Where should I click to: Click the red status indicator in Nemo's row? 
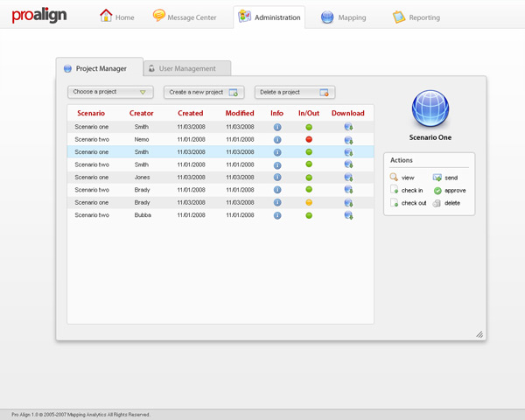[x=309, y=139]
